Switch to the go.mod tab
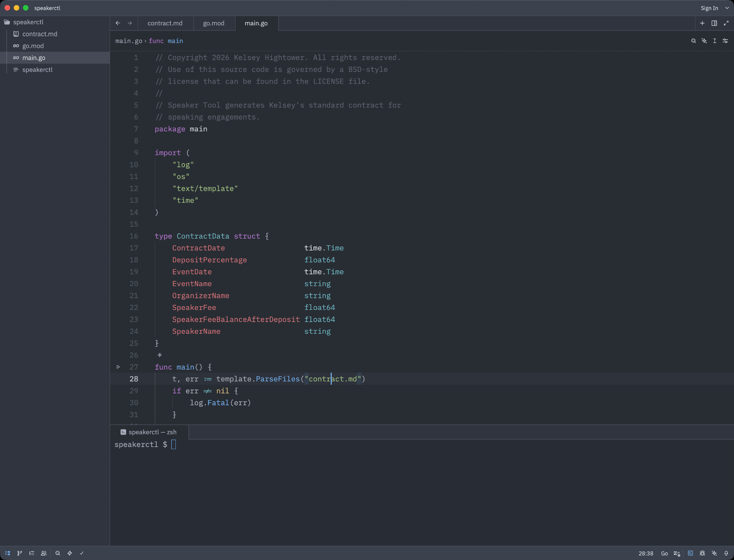This screenshot has width=734, height=560. point(214,23)
